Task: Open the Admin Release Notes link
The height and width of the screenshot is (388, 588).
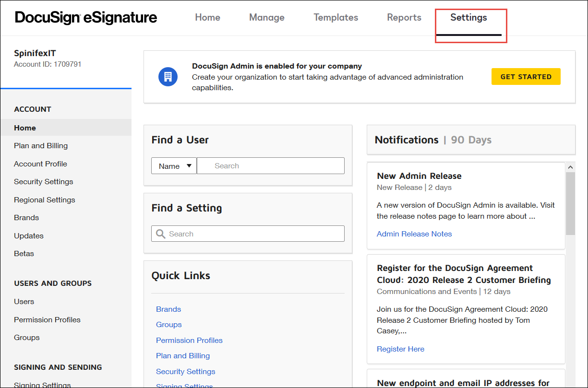Action: tap(414, 234)
